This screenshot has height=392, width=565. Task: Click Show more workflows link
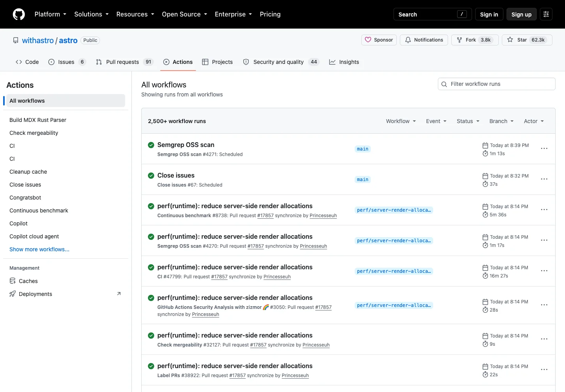coord(39,249)
